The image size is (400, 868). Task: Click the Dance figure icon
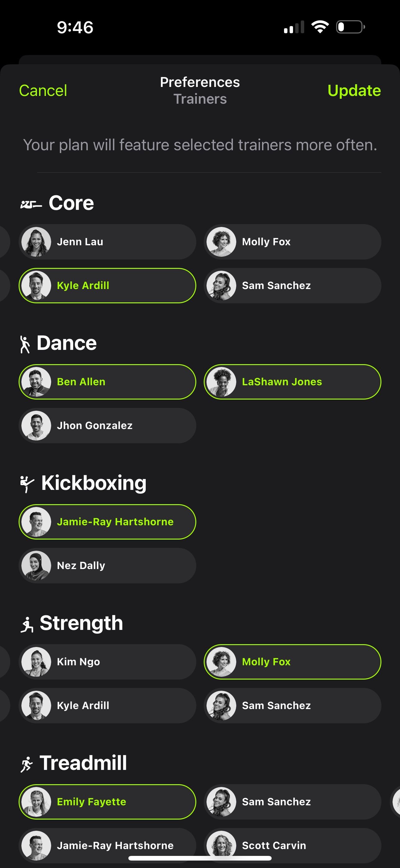click(x=26, y=343)
